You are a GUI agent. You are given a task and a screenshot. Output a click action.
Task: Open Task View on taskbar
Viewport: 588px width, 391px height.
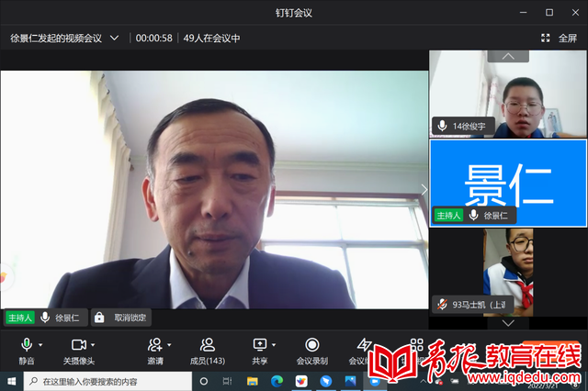(227, 381)
